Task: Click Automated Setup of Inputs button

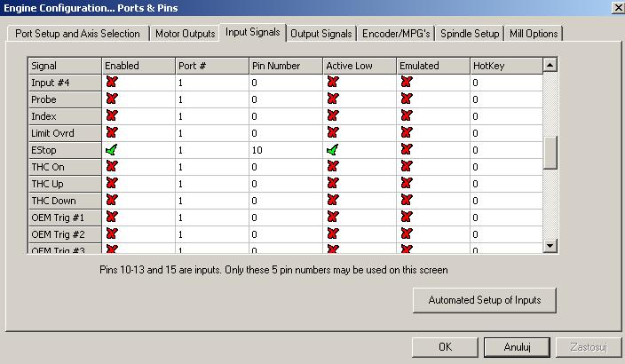Action: [485, 300]
